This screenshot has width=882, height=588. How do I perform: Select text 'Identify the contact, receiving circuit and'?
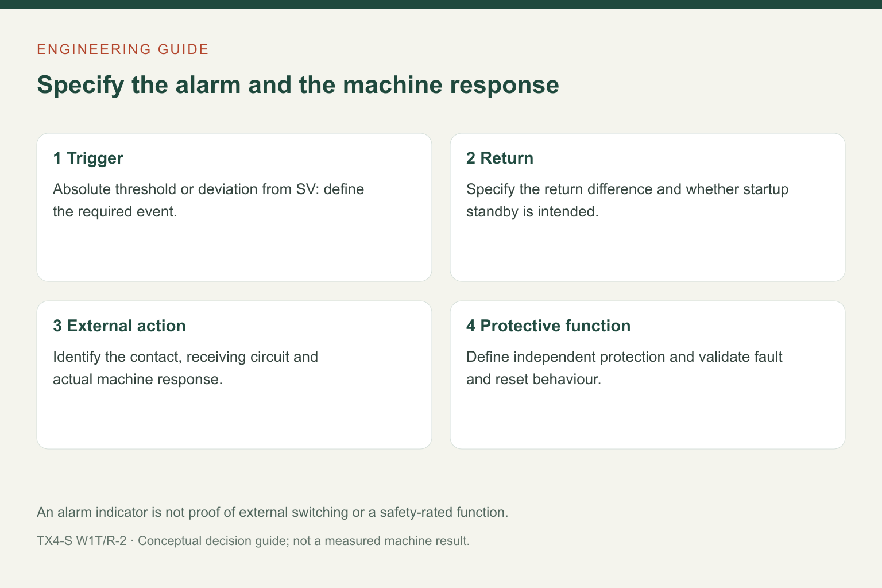[x=185, y=357]
